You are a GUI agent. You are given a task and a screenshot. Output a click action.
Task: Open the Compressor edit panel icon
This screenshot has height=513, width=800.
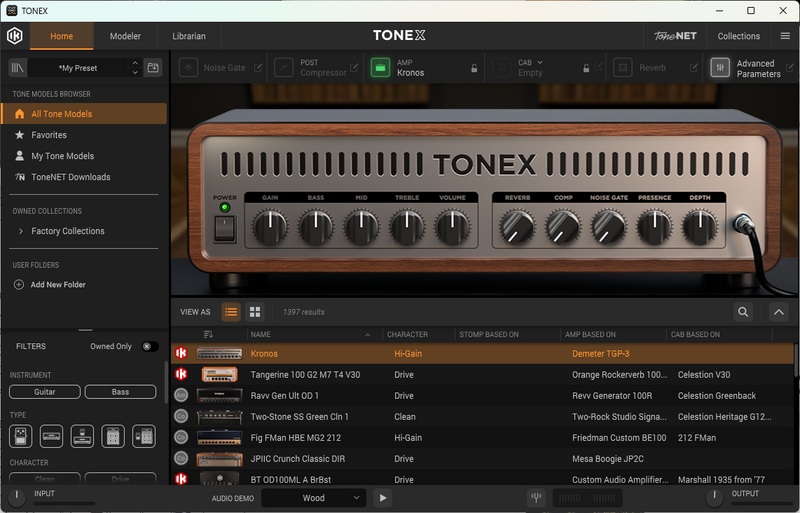pos(354,67)
